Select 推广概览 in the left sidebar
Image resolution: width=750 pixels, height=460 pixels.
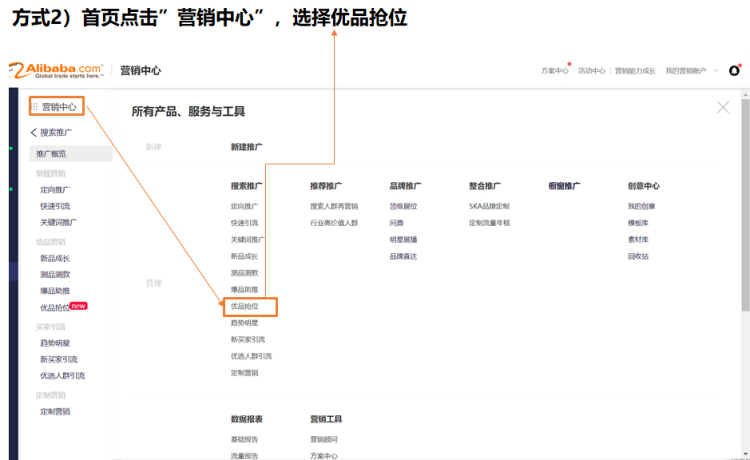(52, 154)
